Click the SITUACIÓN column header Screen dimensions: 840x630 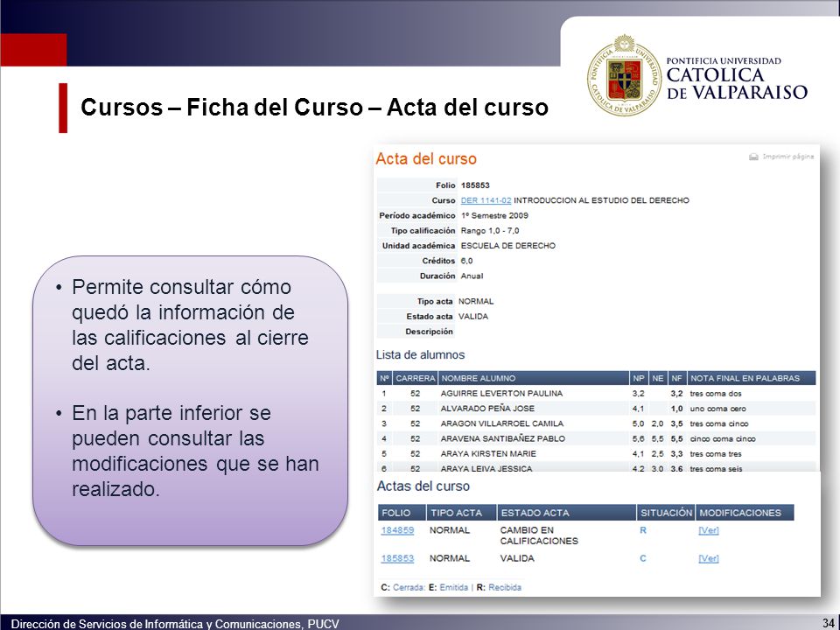click(666, 513)
